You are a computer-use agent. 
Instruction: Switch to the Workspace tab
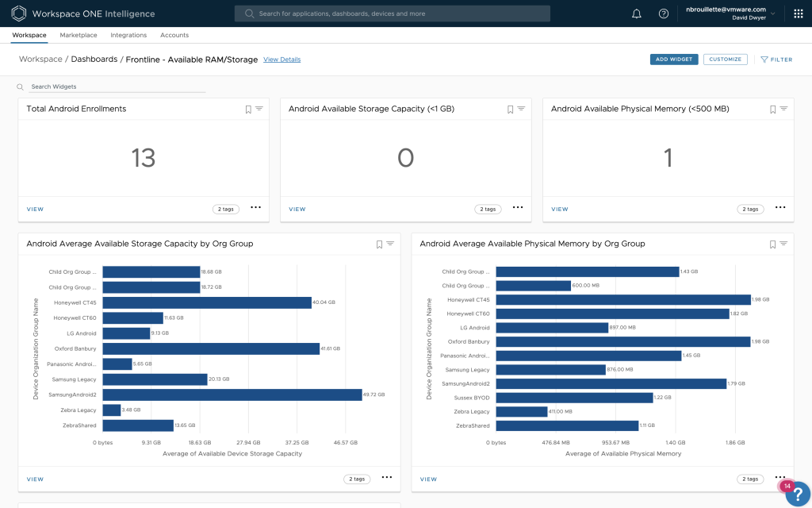(x=29, y=35)
